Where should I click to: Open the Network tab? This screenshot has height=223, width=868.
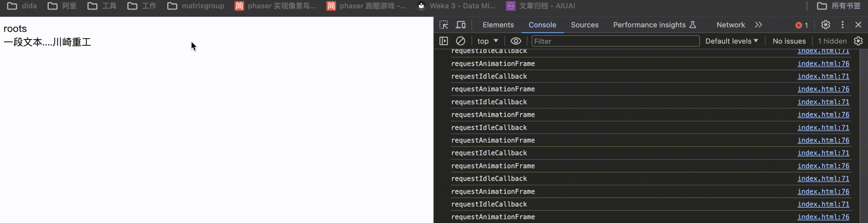tap(731, 25)
